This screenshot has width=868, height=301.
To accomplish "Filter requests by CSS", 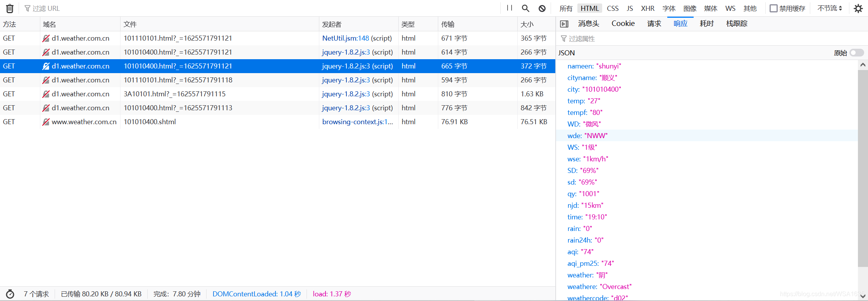I will (613, 8).
